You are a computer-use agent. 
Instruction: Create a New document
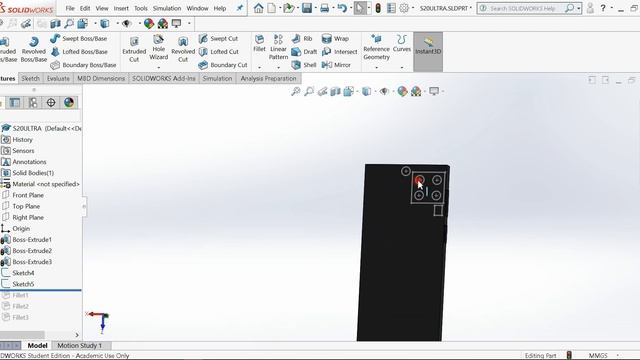coord(271,8)
